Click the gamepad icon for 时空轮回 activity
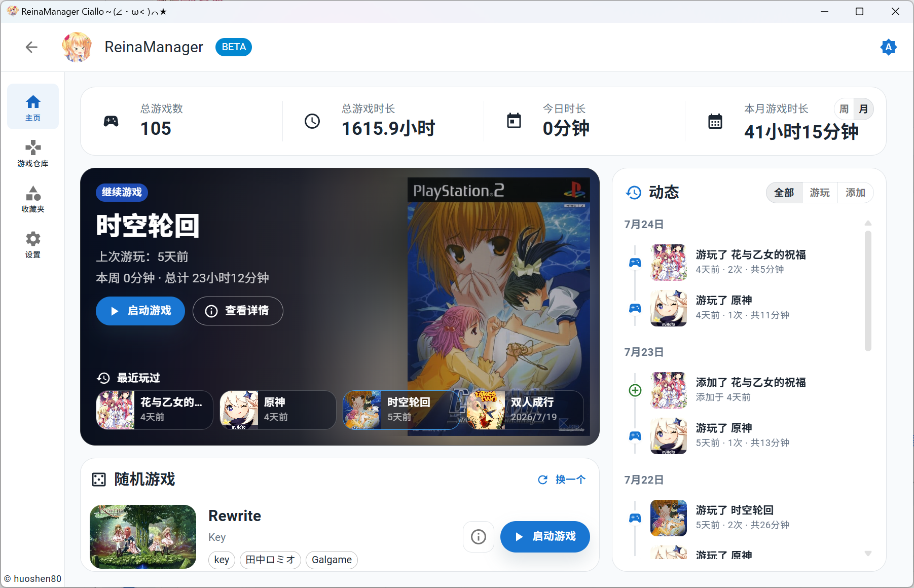 [x=635, y=518]
